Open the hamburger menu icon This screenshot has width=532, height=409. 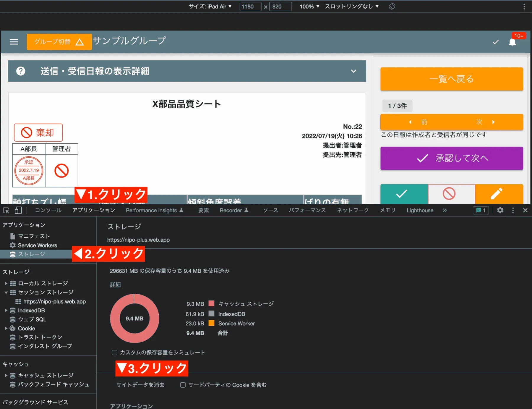[14, 42]
